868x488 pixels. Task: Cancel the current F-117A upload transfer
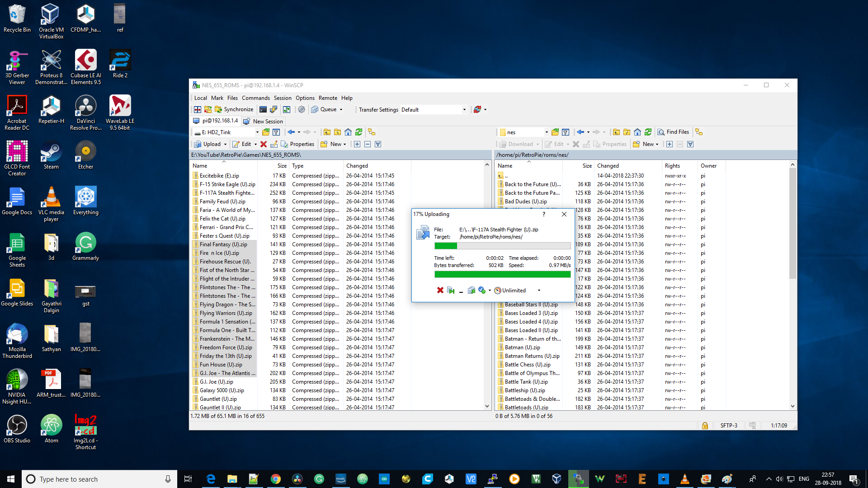(x=440, y=290)
